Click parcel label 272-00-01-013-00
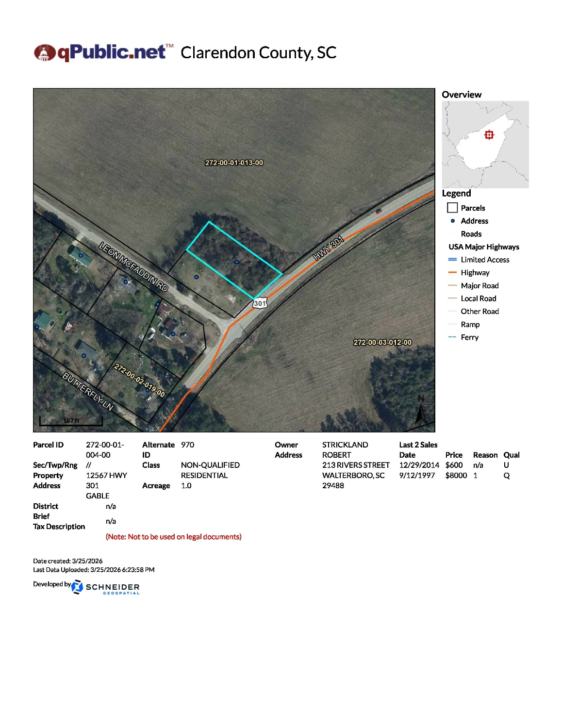This screenshot has height=728, width=562. [234, 163]
